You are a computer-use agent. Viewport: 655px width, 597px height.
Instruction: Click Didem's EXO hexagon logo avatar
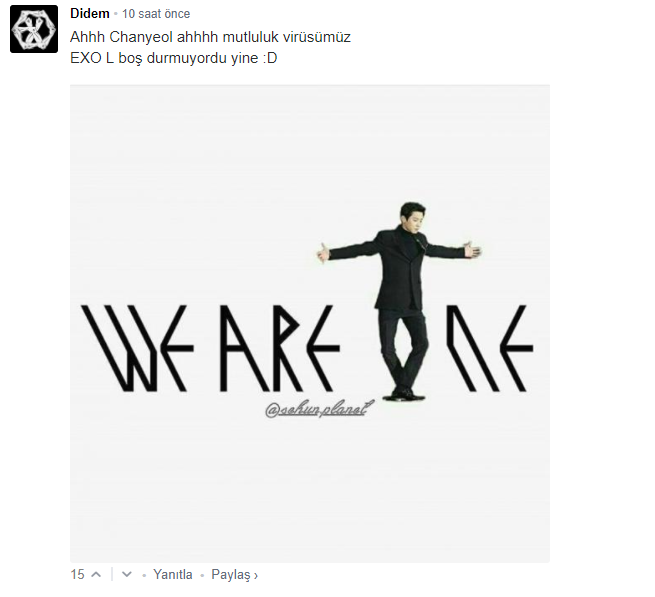pyautogui.click(x=34, y=29)
